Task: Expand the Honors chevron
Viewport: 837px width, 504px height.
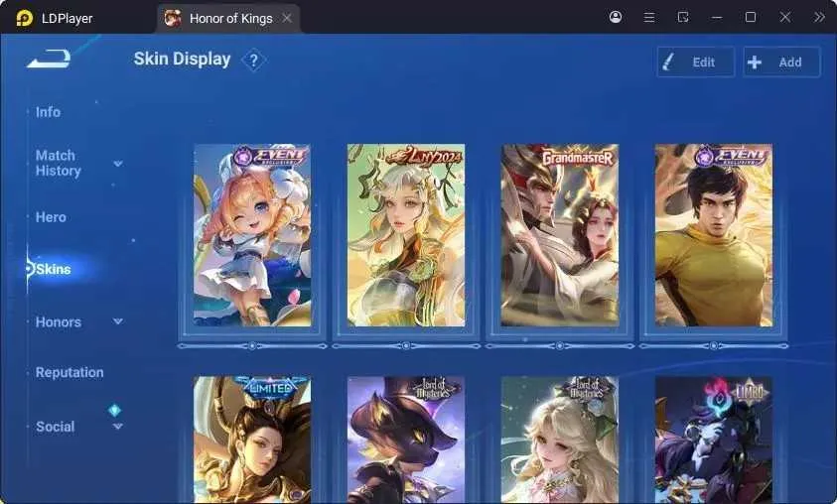Action: 118,321
